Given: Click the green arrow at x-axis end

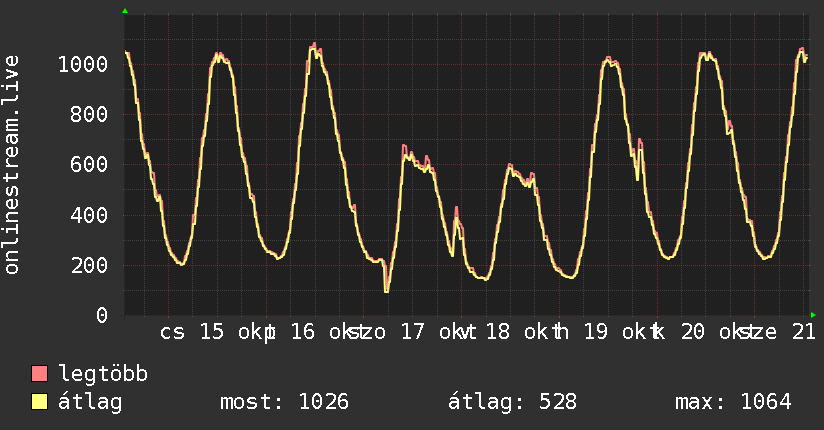Looking at the screenshot, I should click(x=813, y=315).
